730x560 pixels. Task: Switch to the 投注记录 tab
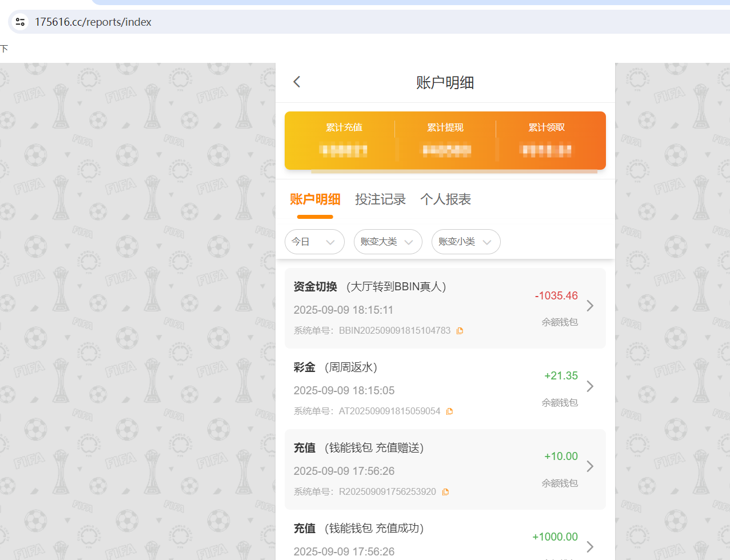click(380, 199)
